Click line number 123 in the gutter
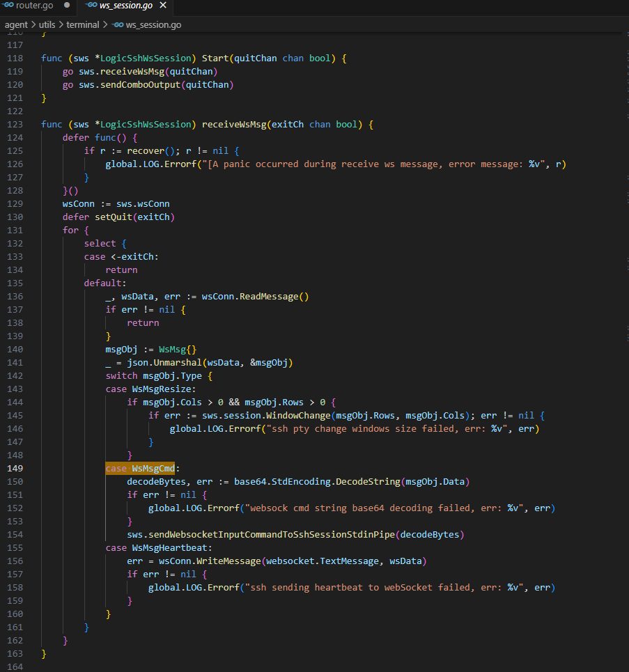This screenshot has height=672, width=629. (x=15, y=124)
